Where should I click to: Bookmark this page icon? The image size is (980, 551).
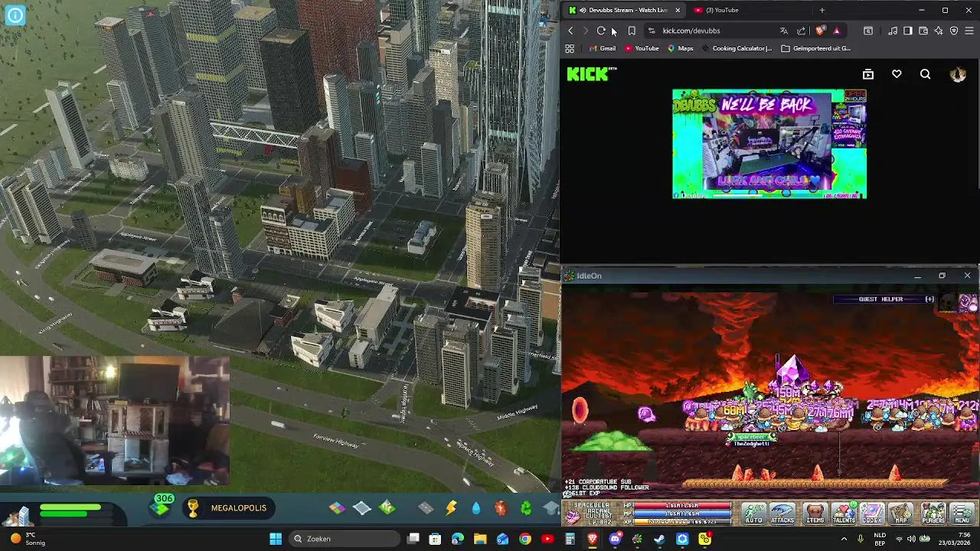(x=632, y=31)
